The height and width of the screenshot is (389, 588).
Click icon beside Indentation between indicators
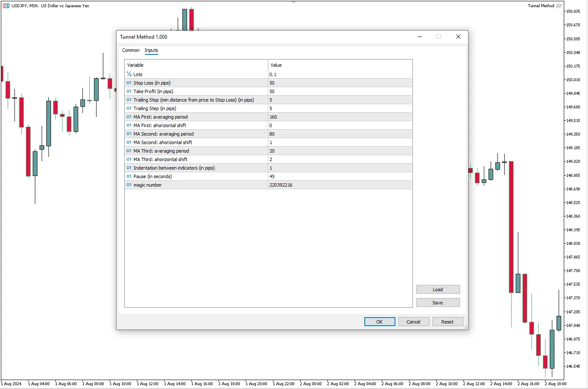click(129, 168)
